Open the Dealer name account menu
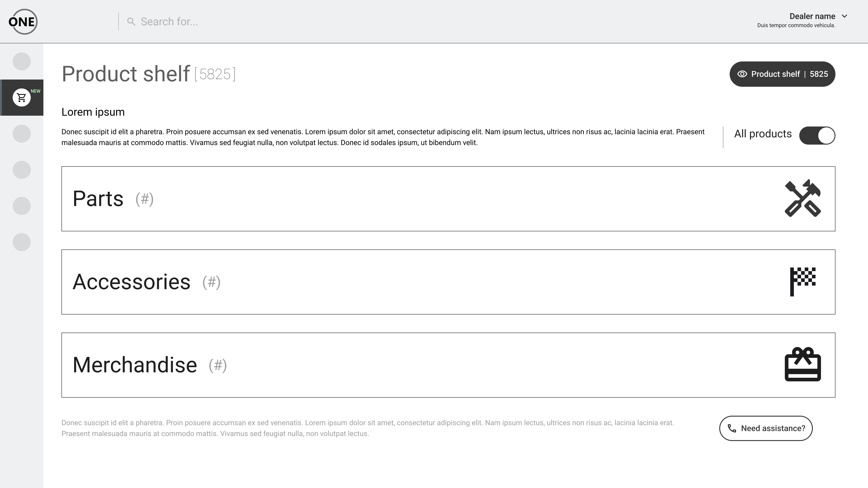Screen dimensions: 868x488 click(x=812, y=16)
